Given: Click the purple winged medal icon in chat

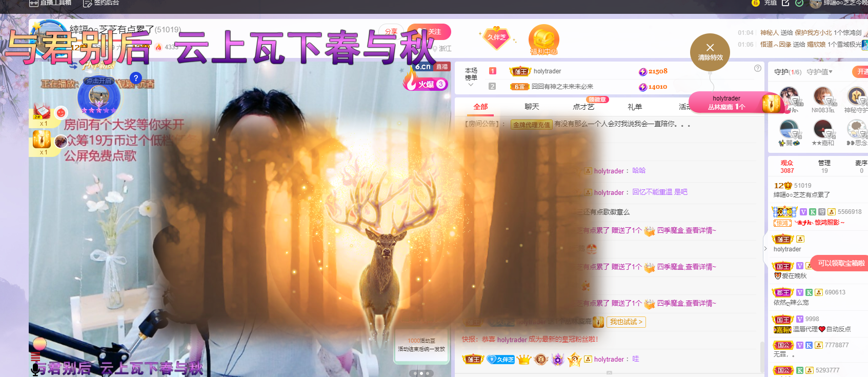Looking at the screenshot, I should coord(558,360).
